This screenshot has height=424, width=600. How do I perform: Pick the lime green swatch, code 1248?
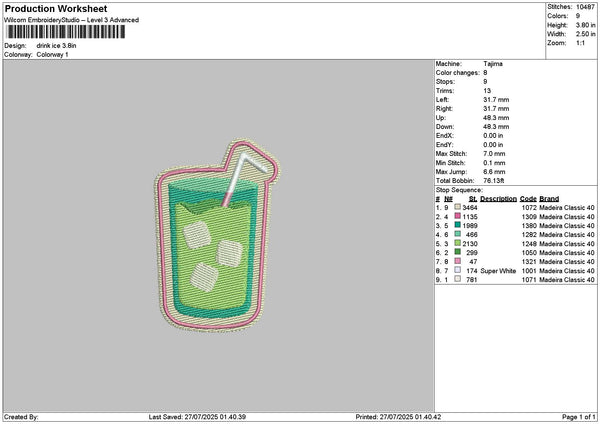[x=457, y=243]
